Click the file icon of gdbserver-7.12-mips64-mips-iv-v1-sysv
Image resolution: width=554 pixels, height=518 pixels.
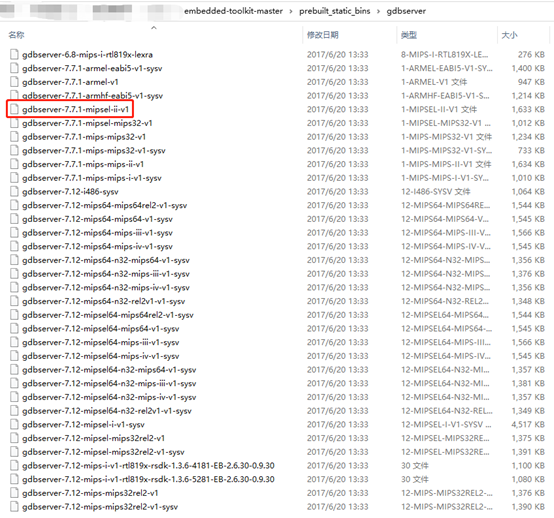(14, 246)
